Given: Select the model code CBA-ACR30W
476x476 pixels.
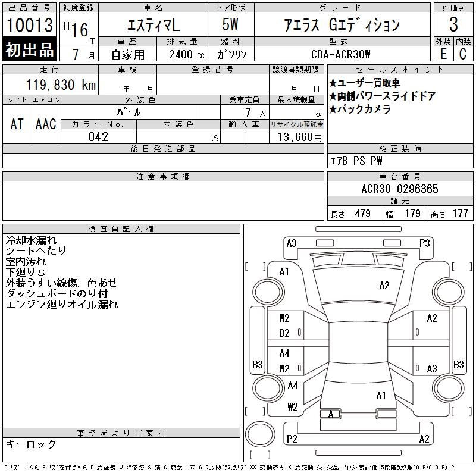Looking at the screenshot, I should click(340, 54).
